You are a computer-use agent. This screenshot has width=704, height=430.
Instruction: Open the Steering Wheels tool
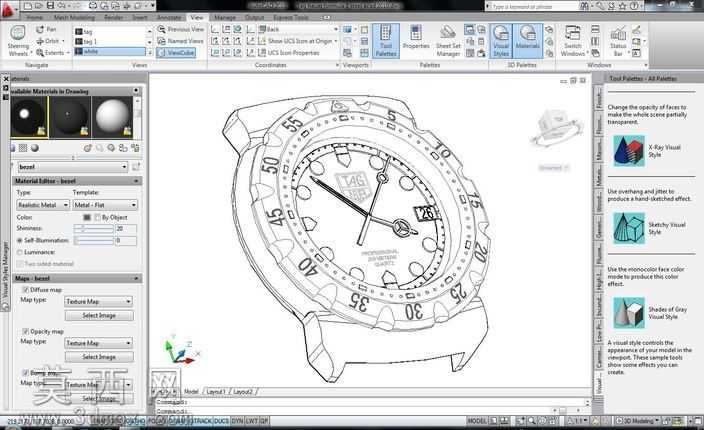click(18, 41)
